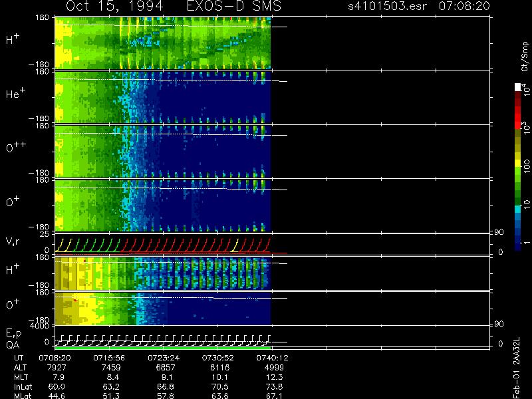Click the MLT value "7.9"
Image resolution: width=532 pixels, height=399 pixels.
[x=59, y=377]
